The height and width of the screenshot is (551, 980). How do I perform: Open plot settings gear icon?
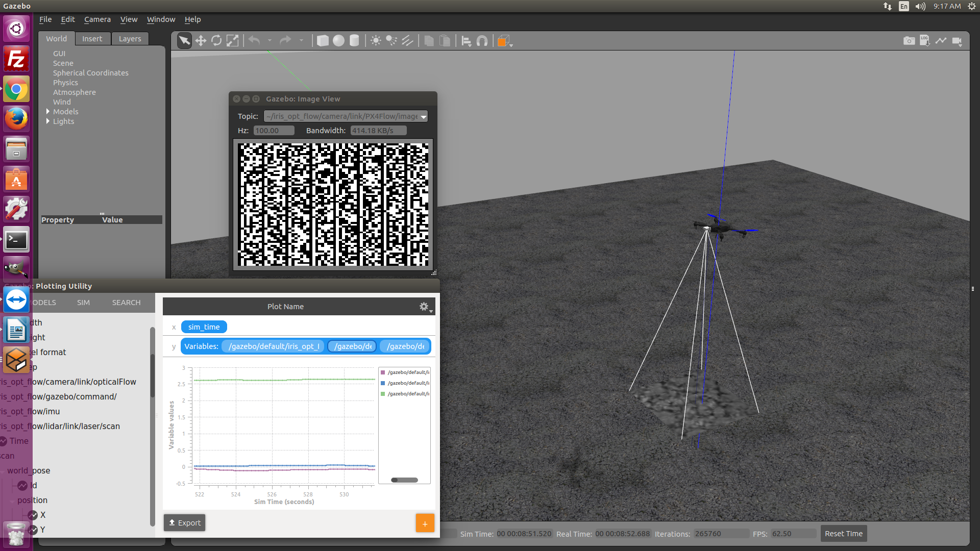(x=424, y=307)
